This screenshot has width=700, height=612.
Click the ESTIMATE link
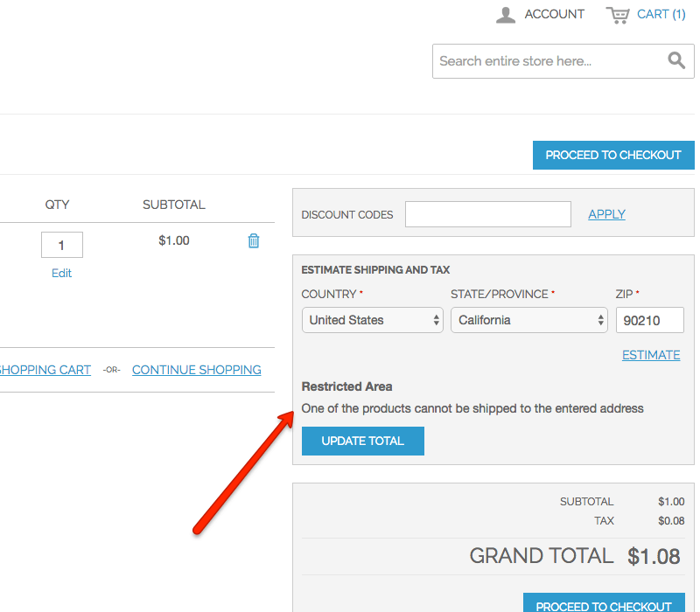click(650, 355)
